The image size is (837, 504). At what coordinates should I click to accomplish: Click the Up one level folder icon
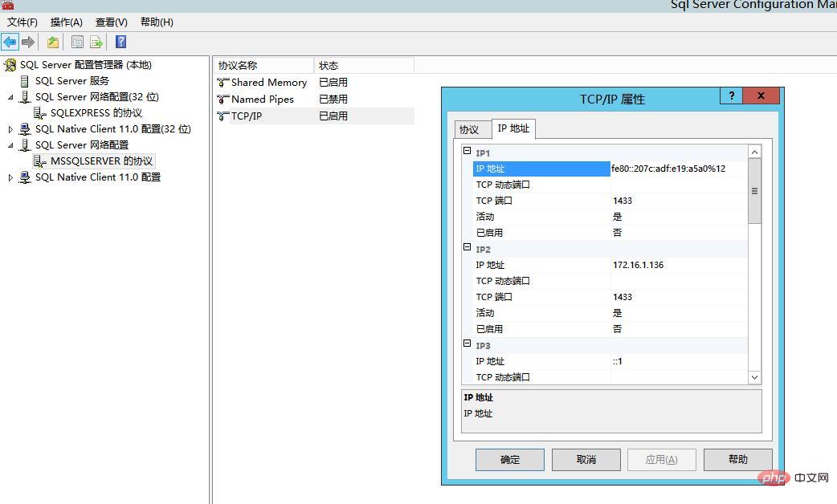[x=53, y=42]
